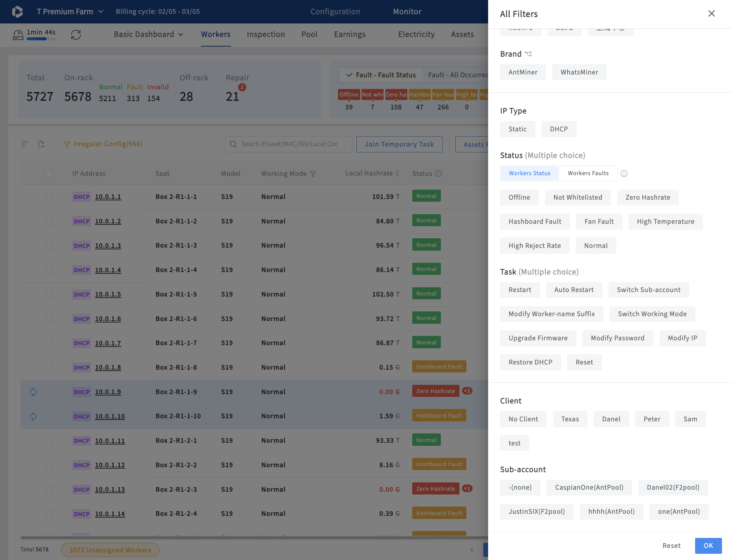The height and width of the screenshot is (560, 732).
Task: Switch to Workers Faults tab
Action: (x=588, y=173)
